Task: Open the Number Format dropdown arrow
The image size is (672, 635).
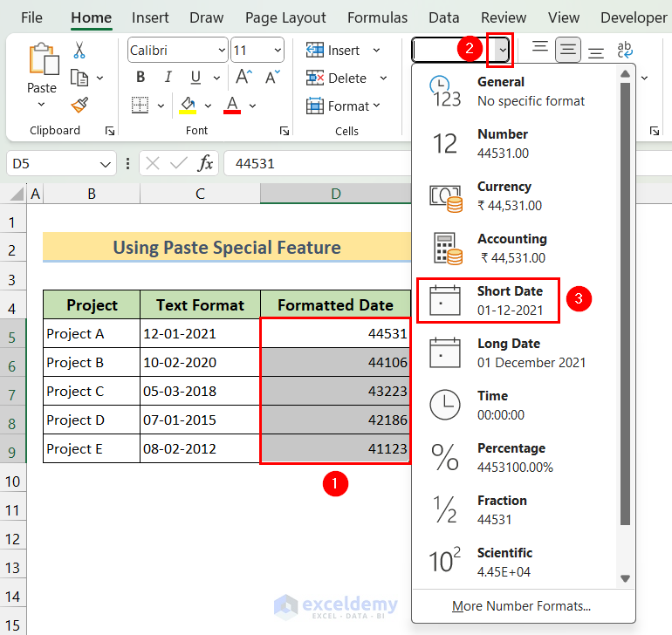Action: pyautogui.click(x=503, y=50)
